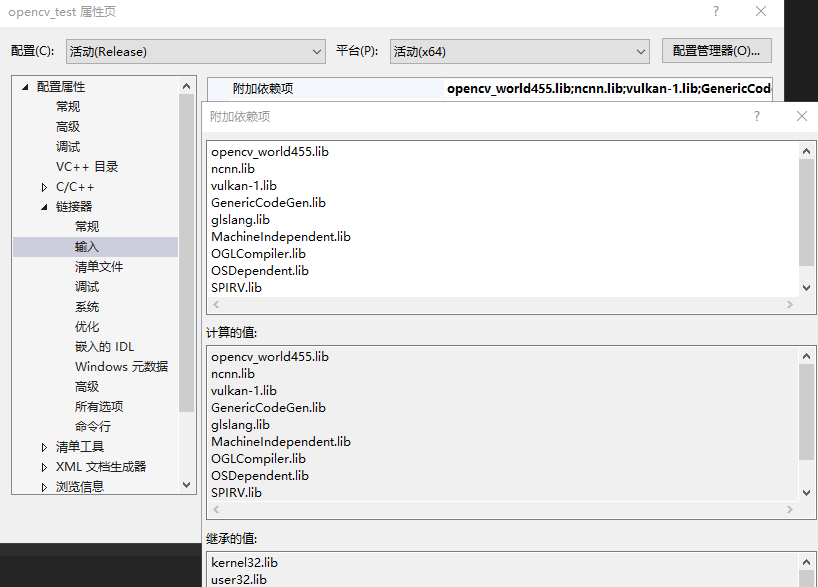Select 常规 under 链接器
The width and height of the screenshot is (818, 587).
(87, 226)
